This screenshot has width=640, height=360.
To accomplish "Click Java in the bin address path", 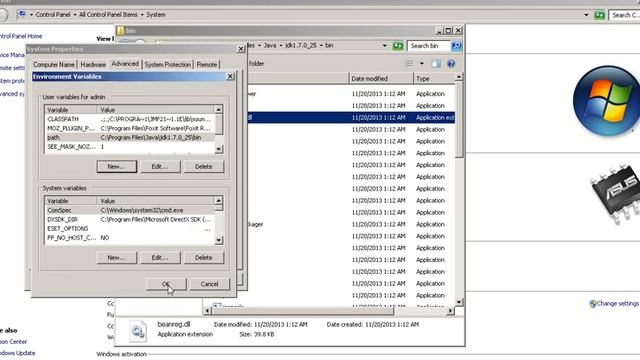I will [x=270, y=45].
